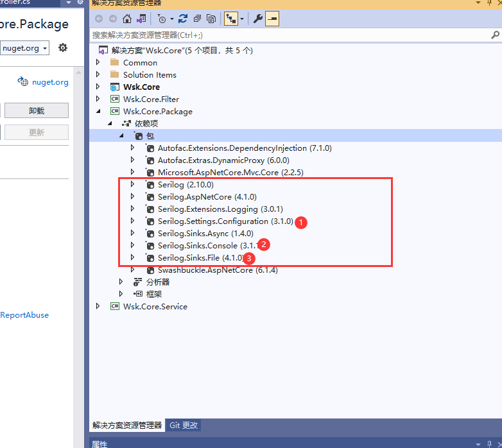Select Serilog.Extensions.Logging (3.0.1) package
Viewport: 502px width, 448px height.
220,209
